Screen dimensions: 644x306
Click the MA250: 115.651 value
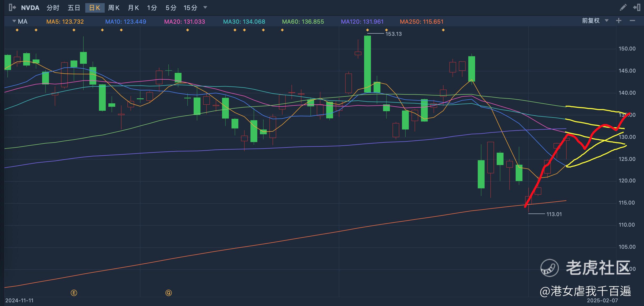click(422, 22)
